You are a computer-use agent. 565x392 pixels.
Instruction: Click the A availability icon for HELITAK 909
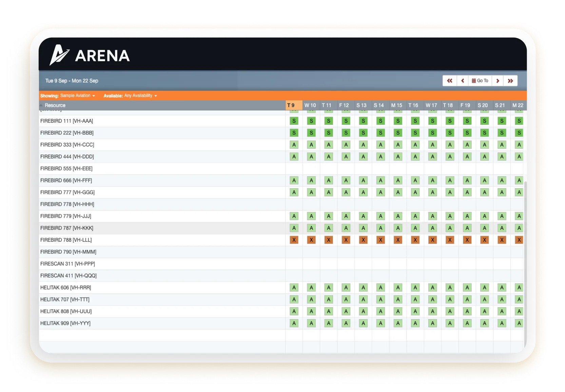coord(294,323)
